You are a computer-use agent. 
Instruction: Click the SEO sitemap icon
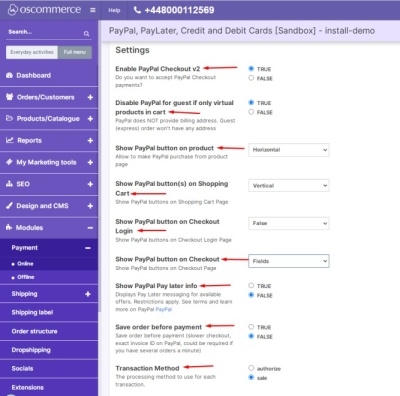pos(9,184)
